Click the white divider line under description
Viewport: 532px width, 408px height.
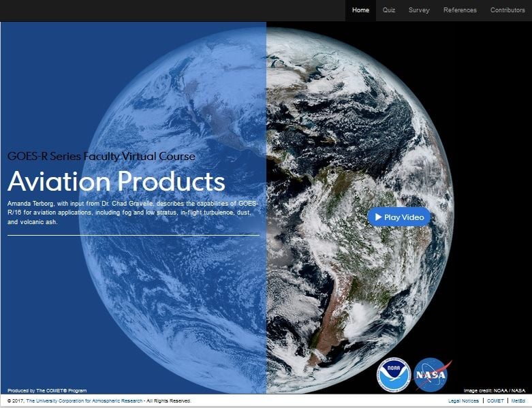pyautogui.click(x=134, y=235)
